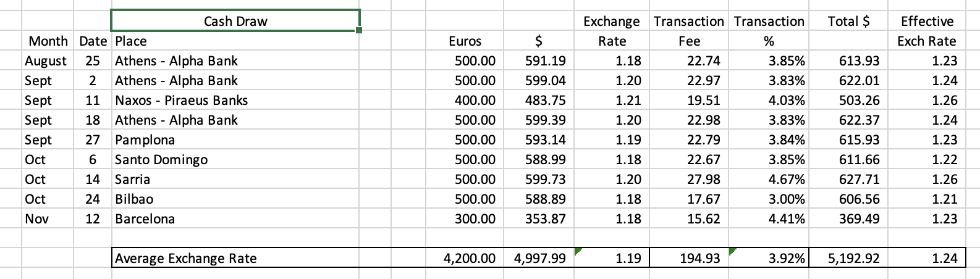Click the green error triangle on the average 1.19 cell
The height and width of the screenshot is (279, 980).
(x=577, y=251)
